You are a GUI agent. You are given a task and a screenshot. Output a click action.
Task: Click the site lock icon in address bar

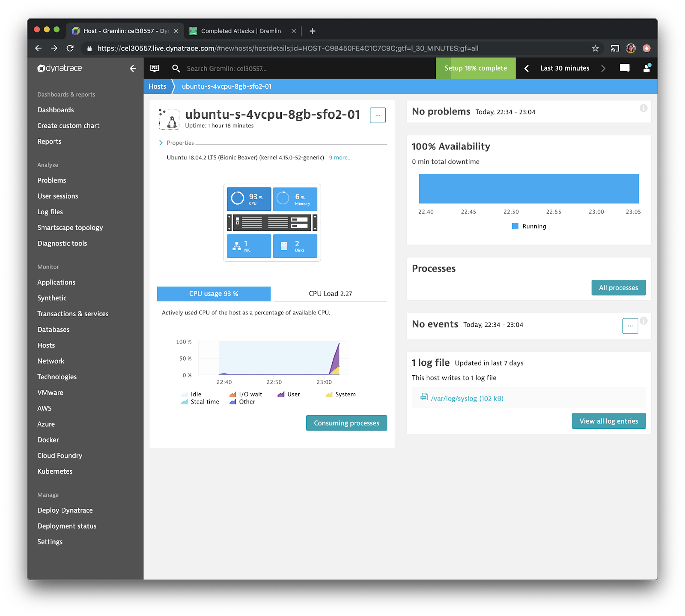coord(89,48)
